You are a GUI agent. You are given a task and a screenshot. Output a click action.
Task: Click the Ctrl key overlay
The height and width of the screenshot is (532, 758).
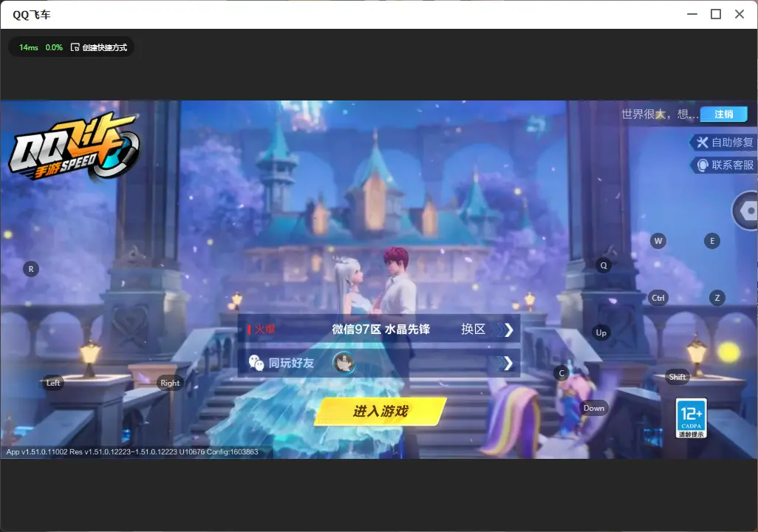click(x=658, y=298)
